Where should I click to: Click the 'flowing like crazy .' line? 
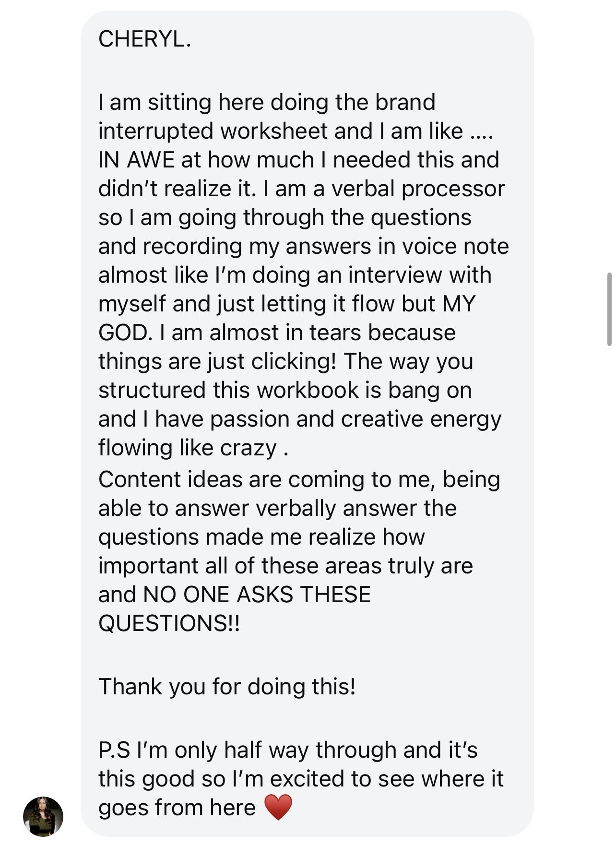[193, 448]
